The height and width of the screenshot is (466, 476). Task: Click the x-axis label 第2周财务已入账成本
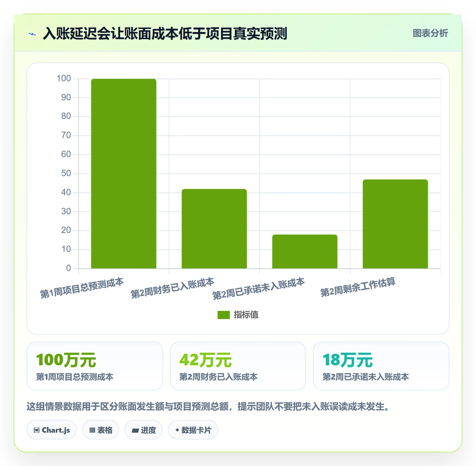[172, 288]
